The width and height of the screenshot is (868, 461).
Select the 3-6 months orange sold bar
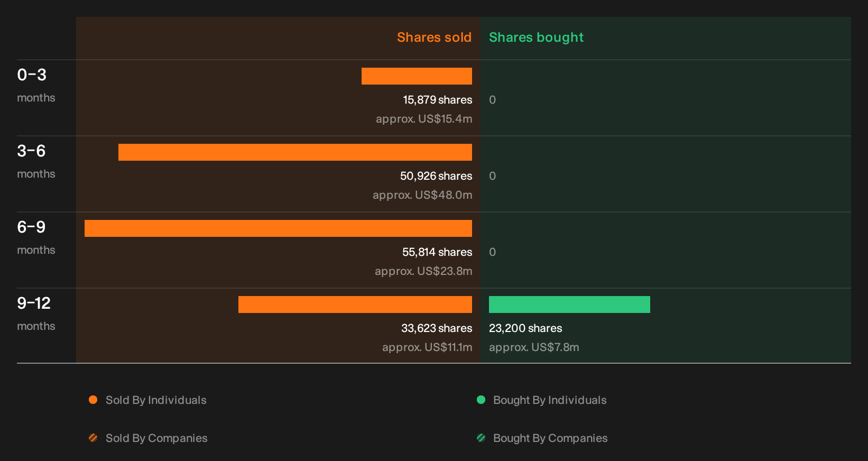[295, 152]
